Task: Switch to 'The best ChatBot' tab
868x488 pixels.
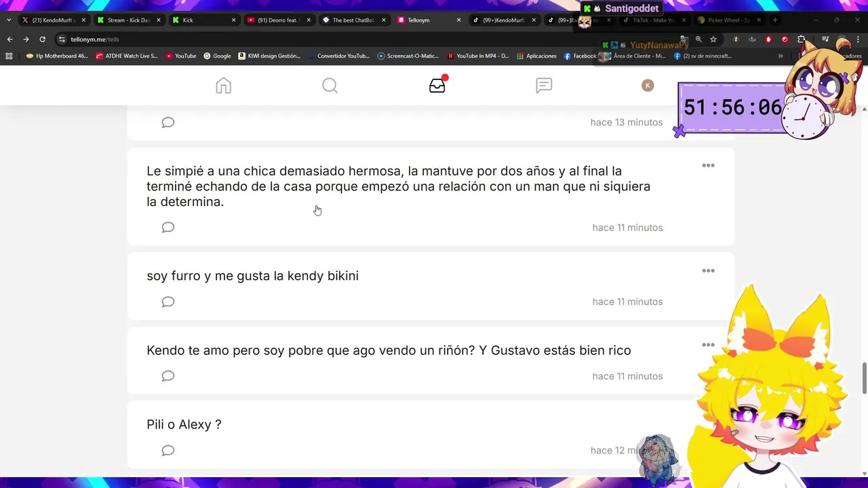Action: click(x=353, y=20)
